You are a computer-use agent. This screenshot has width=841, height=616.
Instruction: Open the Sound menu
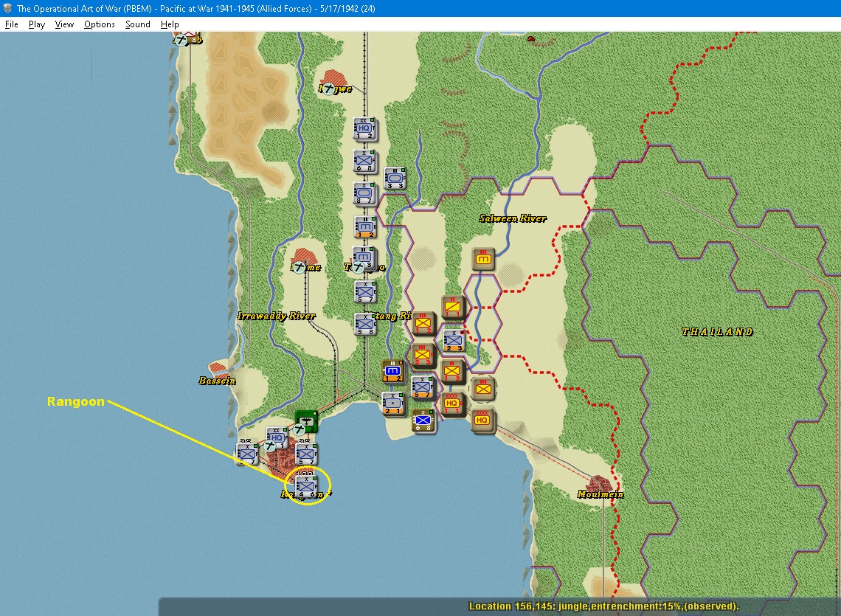tap(137, 24)
